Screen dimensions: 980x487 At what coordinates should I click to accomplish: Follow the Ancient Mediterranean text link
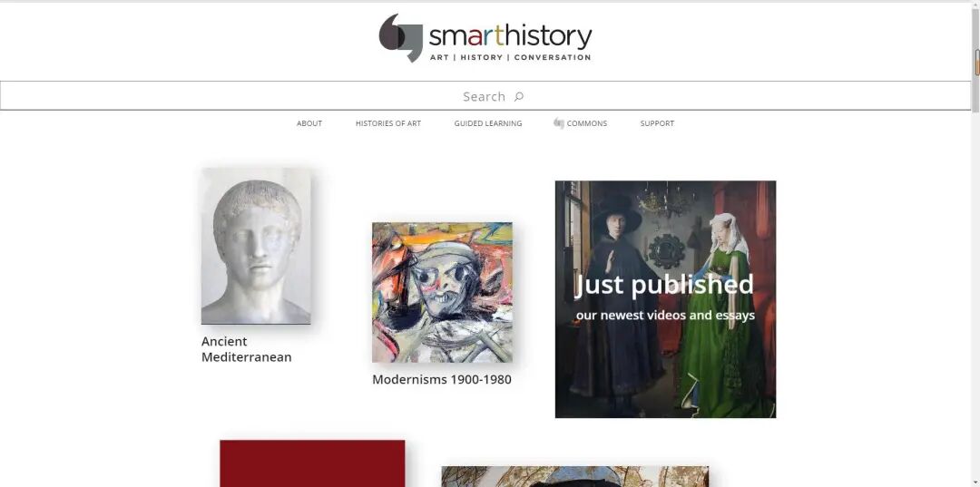246,349
